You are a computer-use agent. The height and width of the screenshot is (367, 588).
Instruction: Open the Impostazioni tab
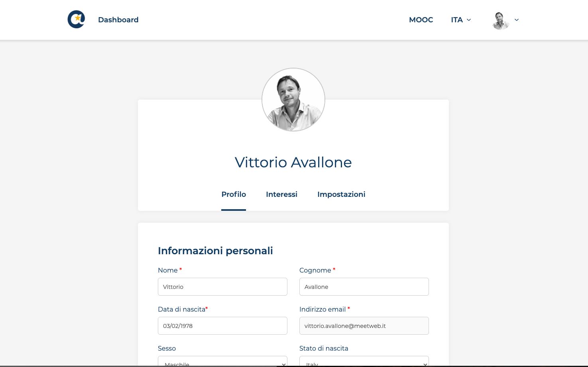(x=341, y=194)
